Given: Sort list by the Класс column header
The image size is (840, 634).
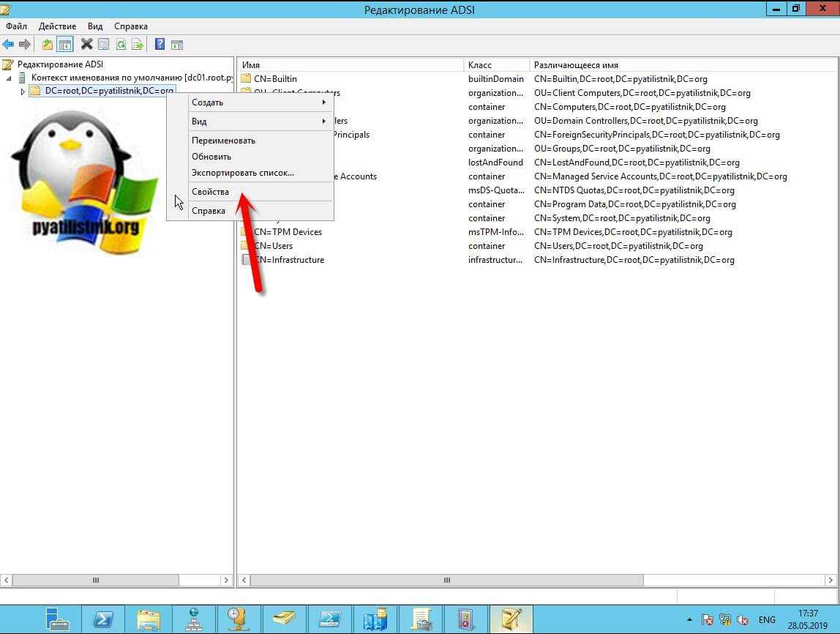Looking at the screenshot, I should 480,65.
